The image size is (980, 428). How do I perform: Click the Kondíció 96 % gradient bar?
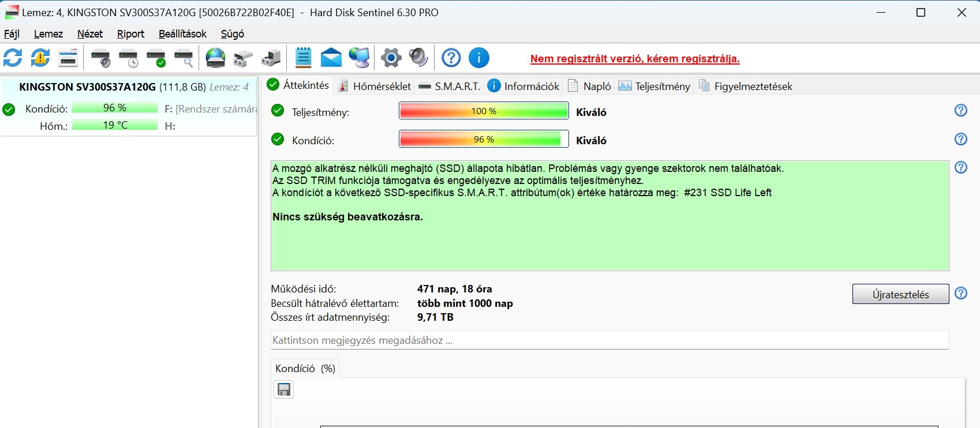[484, 139]
